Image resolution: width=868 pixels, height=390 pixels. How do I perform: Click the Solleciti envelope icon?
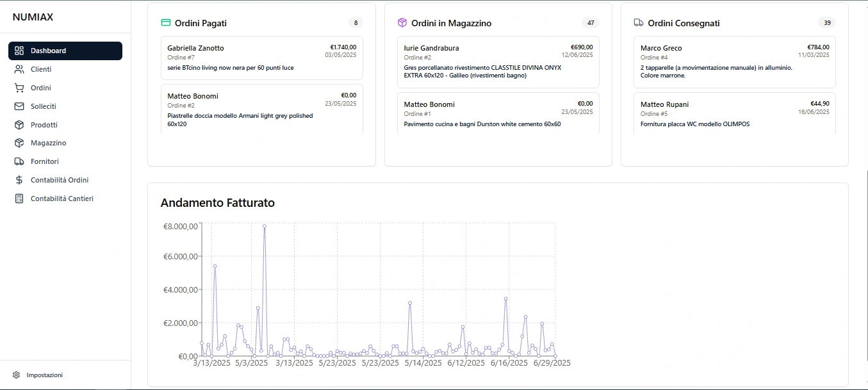tap(19, 106)
